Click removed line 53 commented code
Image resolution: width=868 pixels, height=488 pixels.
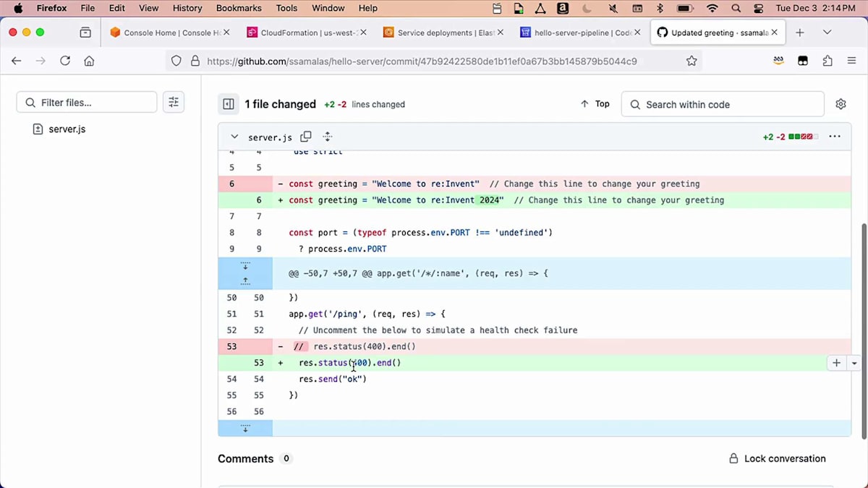[354, 346]
